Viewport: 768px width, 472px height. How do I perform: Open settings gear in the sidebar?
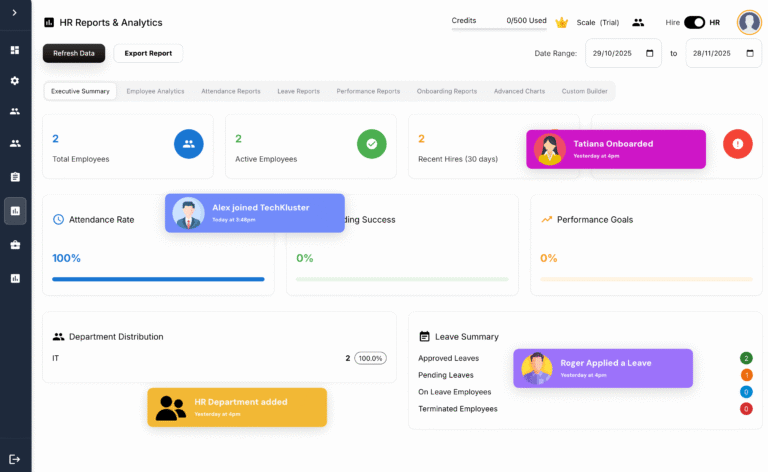[15, 80]
